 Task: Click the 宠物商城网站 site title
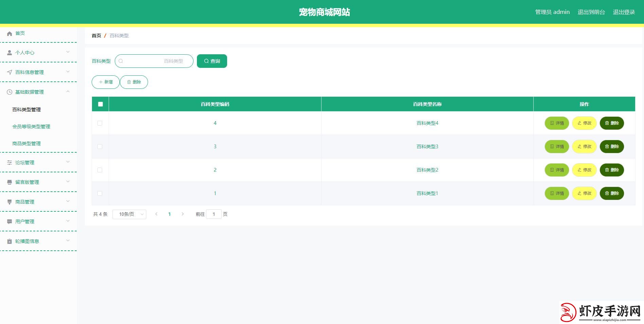(x=324, y=12)
